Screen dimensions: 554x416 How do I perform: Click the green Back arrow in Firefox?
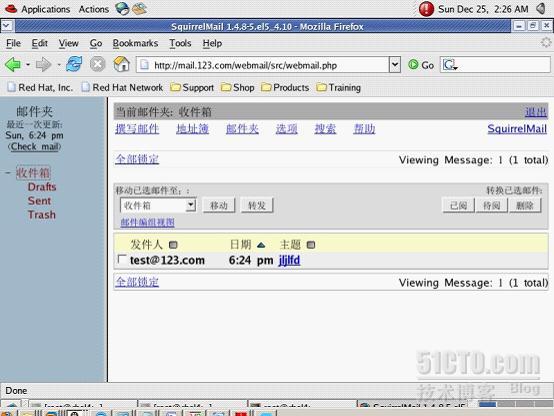tap(13, 65)
